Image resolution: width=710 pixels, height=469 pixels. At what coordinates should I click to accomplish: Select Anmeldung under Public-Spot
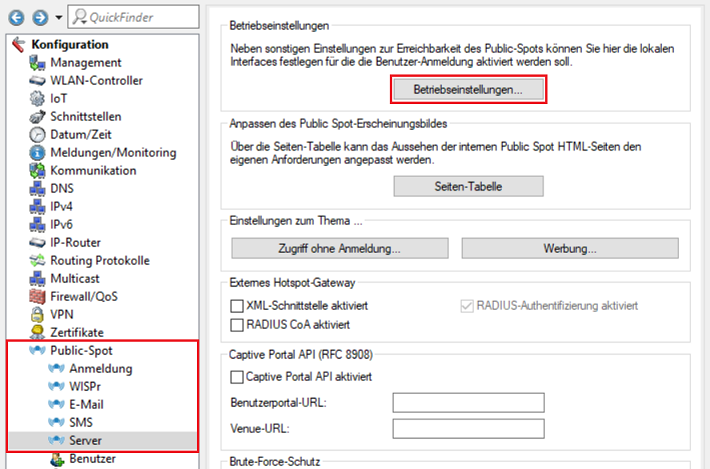(101, 368)
